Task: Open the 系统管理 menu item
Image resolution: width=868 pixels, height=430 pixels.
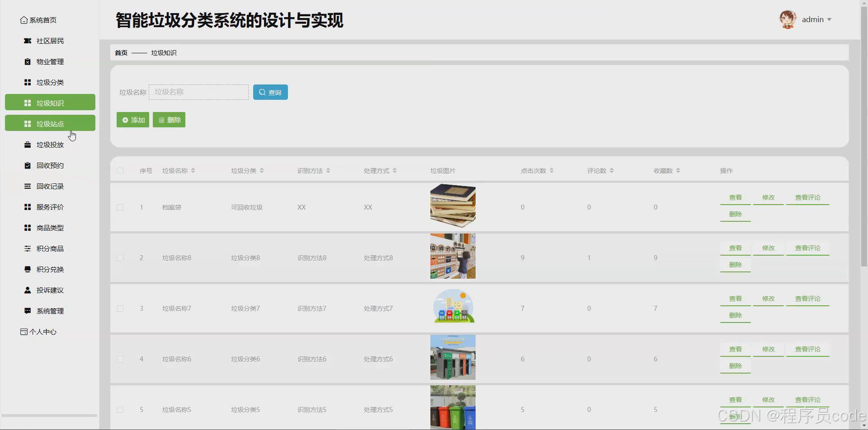Action: click(x=50, y=311)
